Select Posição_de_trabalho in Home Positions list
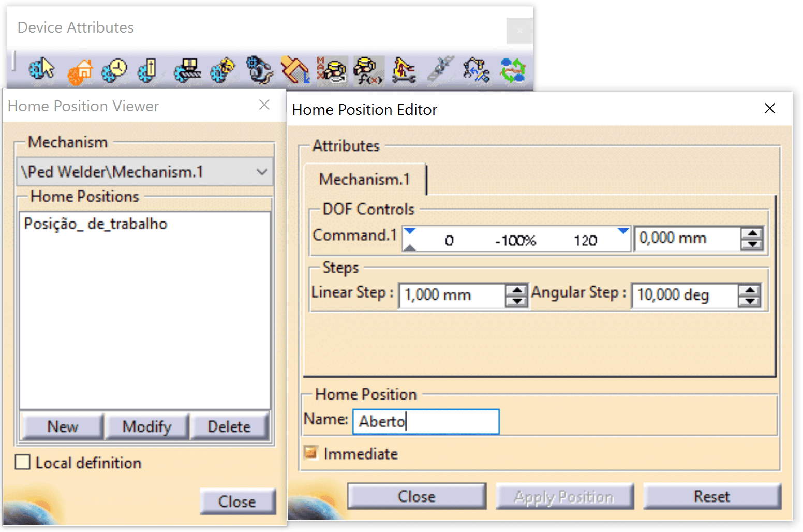This screenshot has height=532, width=803. pyautogui.click(x=96, y=224)
